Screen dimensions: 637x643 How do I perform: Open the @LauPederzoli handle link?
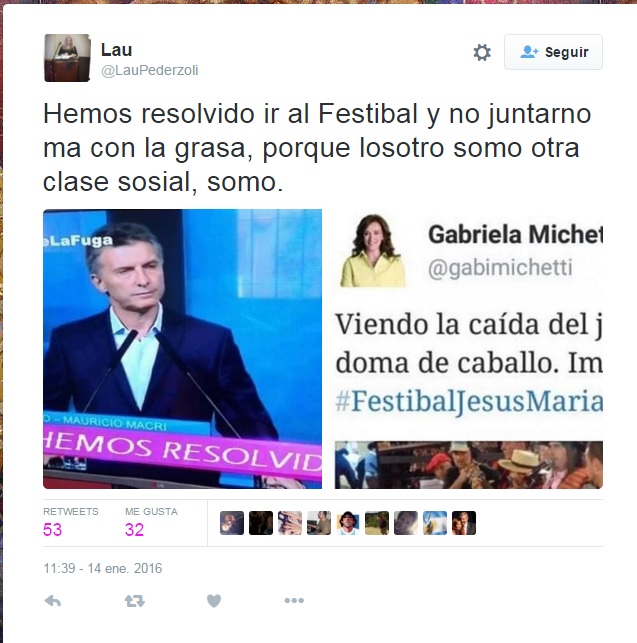(x=150, y=70)
